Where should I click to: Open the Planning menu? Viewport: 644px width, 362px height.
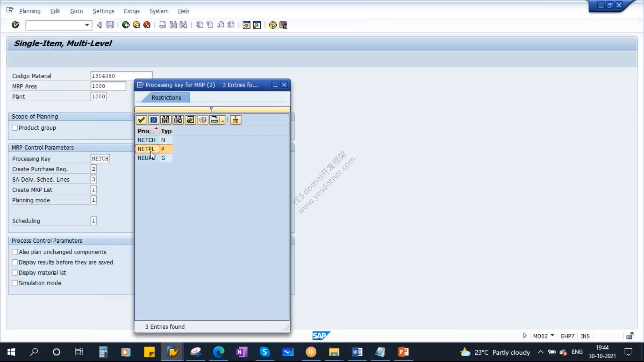pyautogui.click(x=30, y=11)
